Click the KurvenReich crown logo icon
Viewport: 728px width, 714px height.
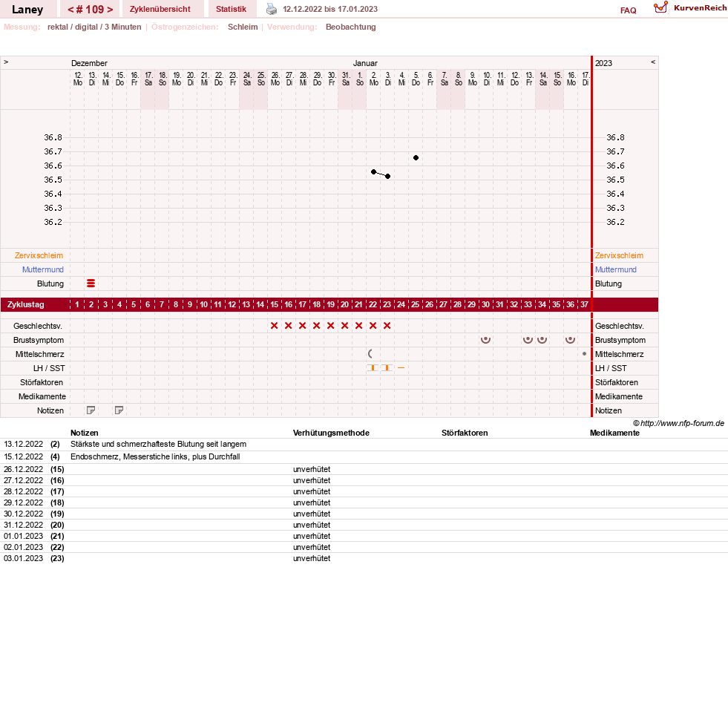coord(660,7)
